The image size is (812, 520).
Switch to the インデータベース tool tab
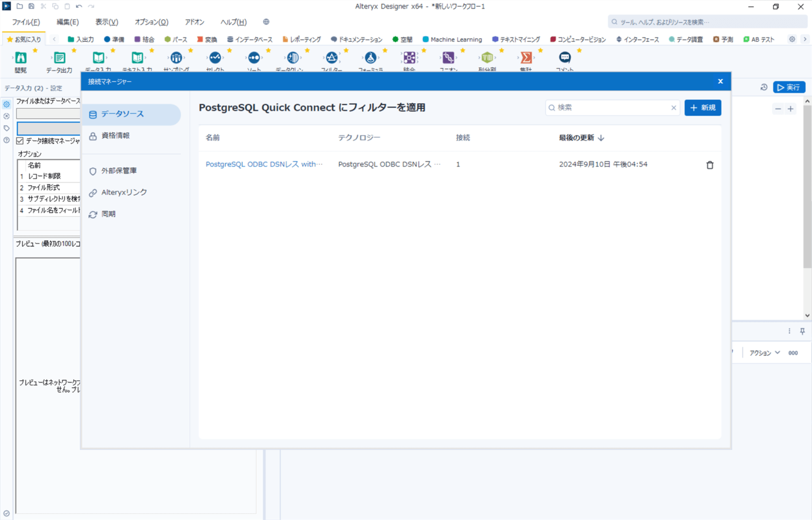[x=250, y=39]
